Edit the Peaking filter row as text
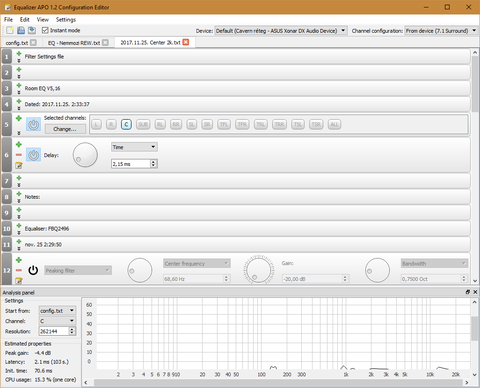The height and width of the screenshot is (388, 480). click(19, 281)
